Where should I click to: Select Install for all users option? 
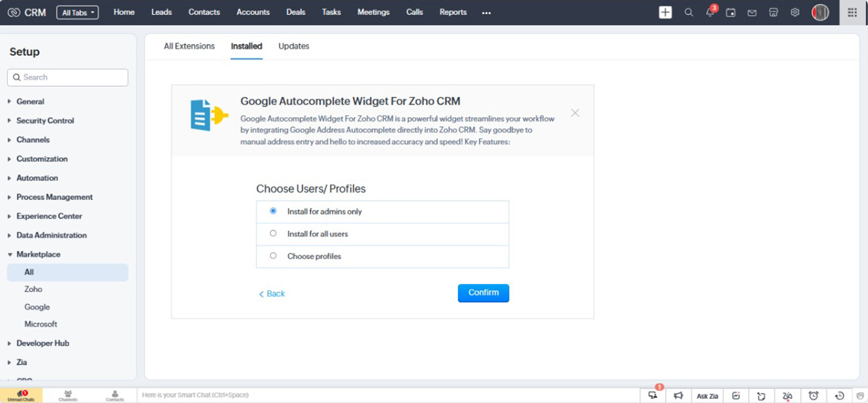[273, 234]
